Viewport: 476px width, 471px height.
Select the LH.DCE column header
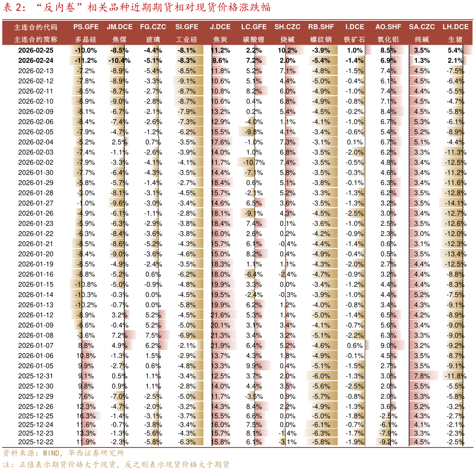pyautogui.click(x=455, y=27)
